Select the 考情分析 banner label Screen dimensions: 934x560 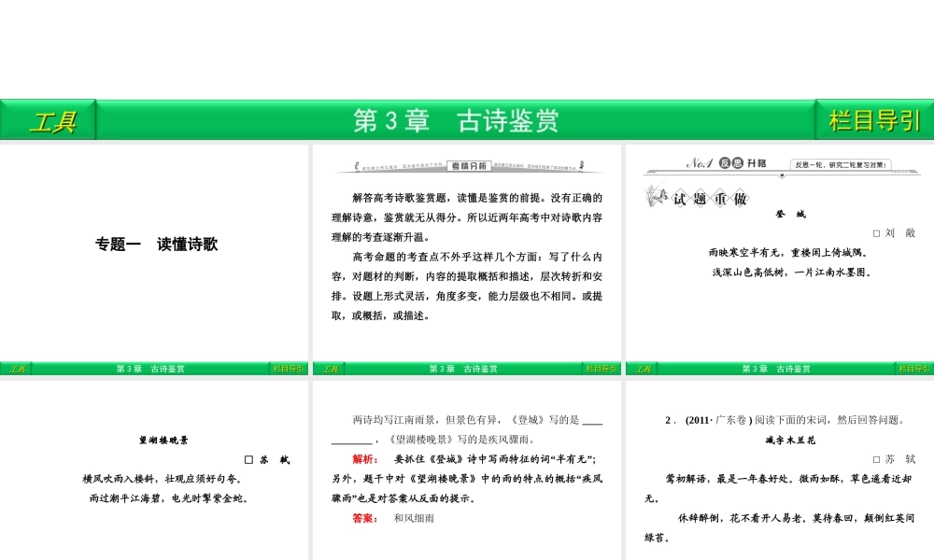click(469, 166)
